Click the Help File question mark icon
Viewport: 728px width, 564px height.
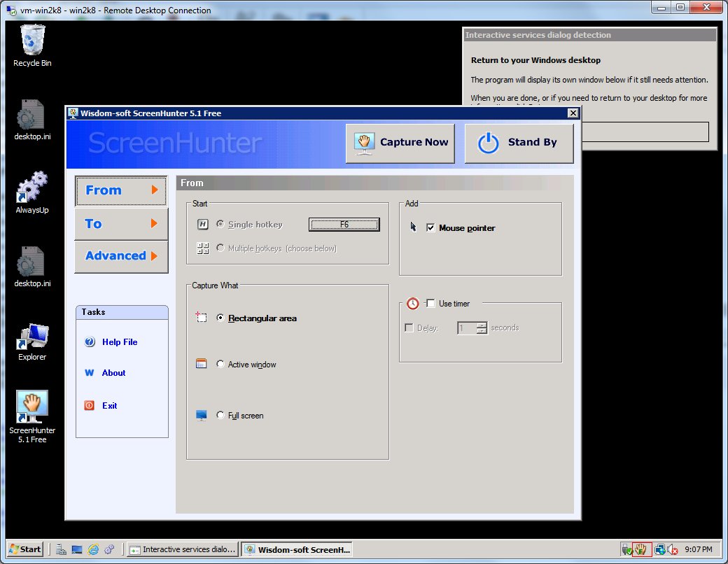click(90, 342)
